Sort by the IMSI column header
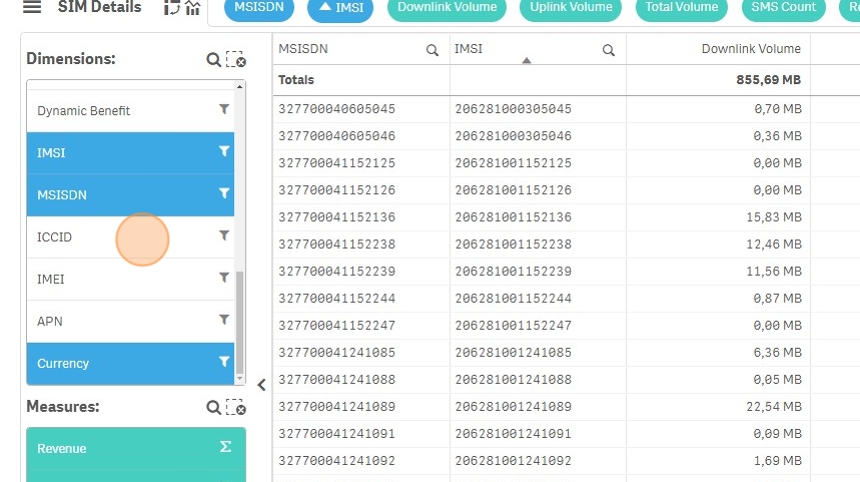This screenshot has width=860, height=482. click(x=468, y=49)
